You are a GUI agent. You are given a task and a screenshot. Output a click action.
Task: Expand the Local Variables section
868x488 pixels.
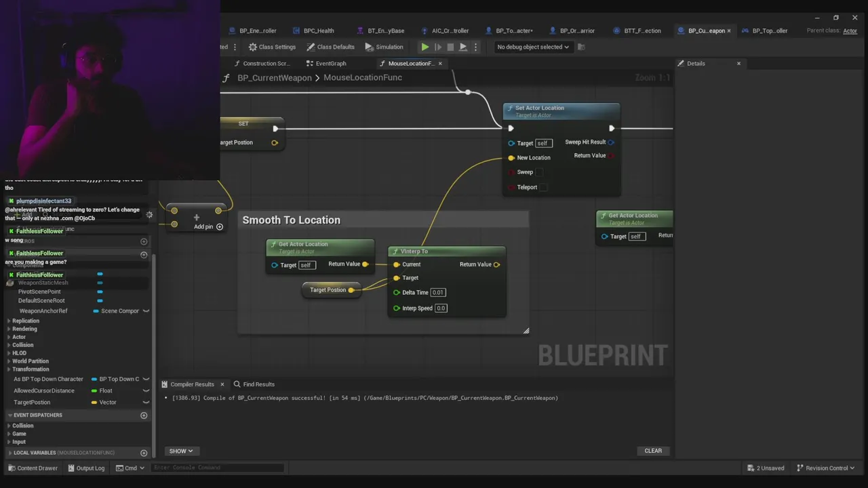coord(10,453)
